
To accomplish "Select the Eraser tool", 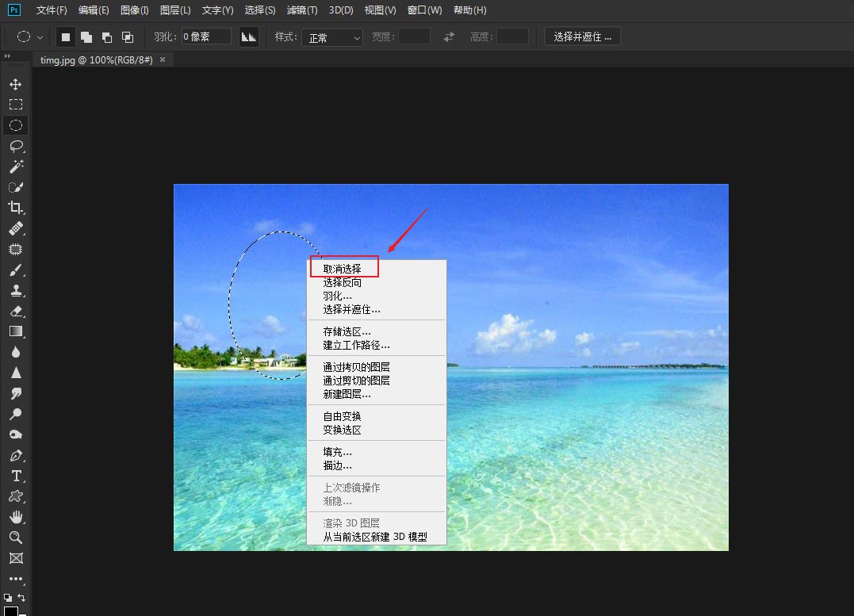I will coord(16,311).
